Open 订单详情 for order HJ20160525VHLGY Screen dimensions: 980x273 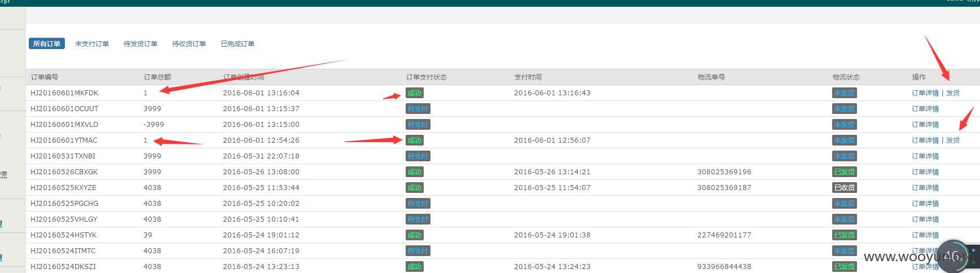[x=925, y=219]
